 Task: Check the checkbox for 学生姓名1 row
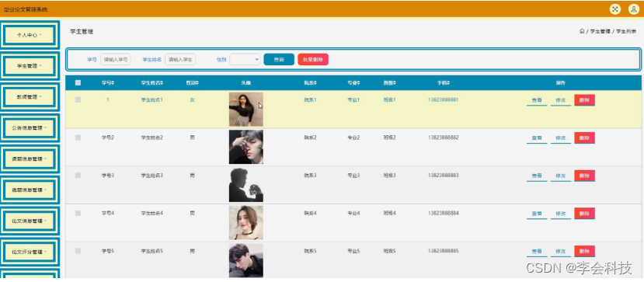pos(78,99)
